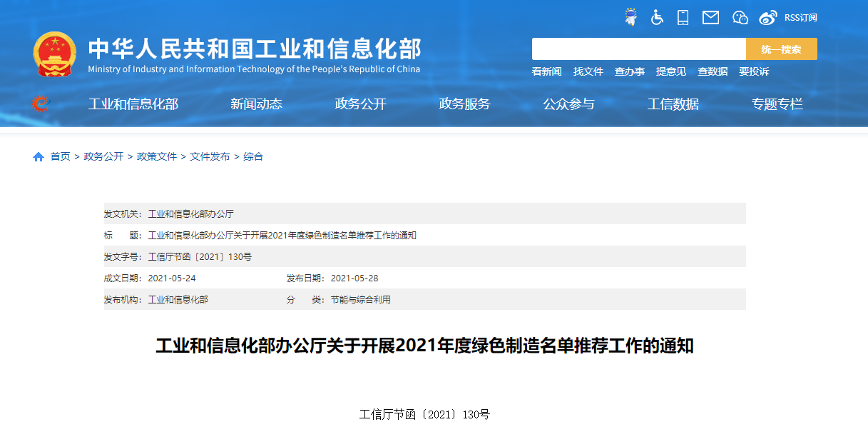Select the 新闻动态 menu item
The width and height of the screenshot is (868, 432).
[256, 104]
